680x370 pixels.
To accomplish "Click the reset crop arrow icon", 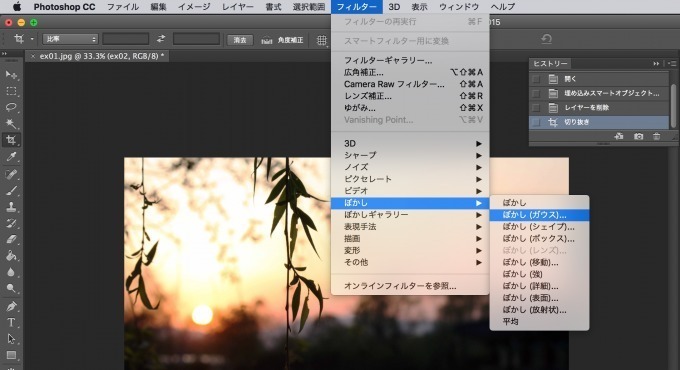I will 546,39.
